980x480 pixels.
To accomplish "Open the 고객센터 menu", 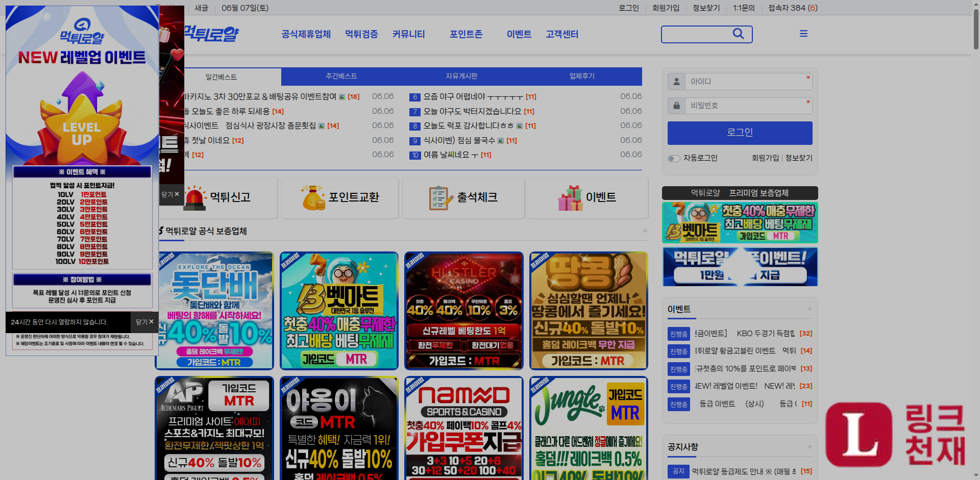I will [561, 34].
